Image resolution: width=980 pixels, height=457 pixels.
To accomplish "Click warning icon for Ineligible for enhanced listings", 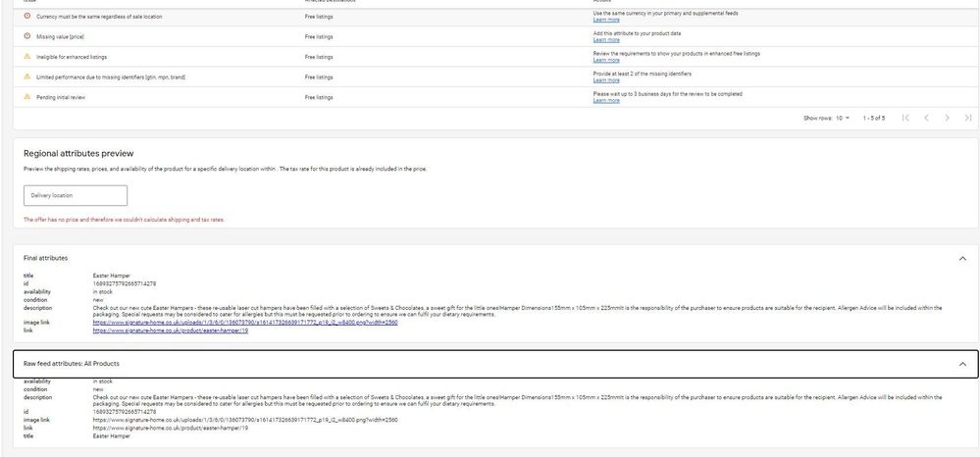I will [26, 57].
